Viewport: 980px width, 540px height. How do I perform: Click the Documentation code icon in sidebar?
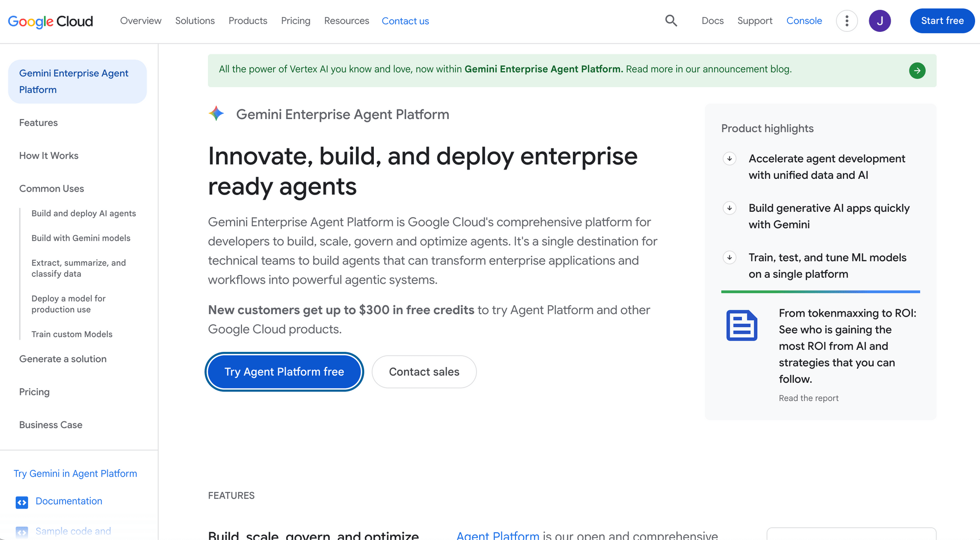[x=22, y=502]
